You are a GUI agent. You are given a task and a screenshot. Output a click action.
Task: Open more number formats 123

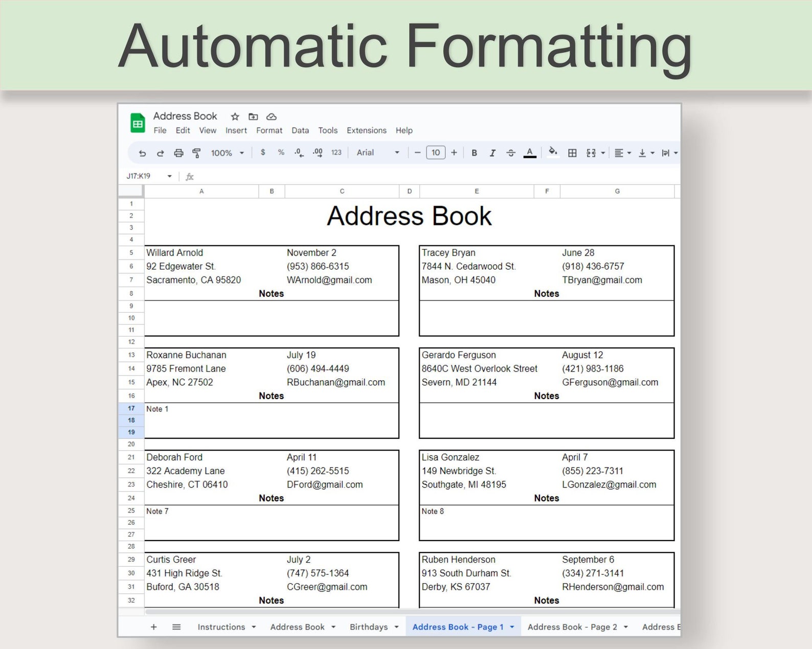pos(336,152)
